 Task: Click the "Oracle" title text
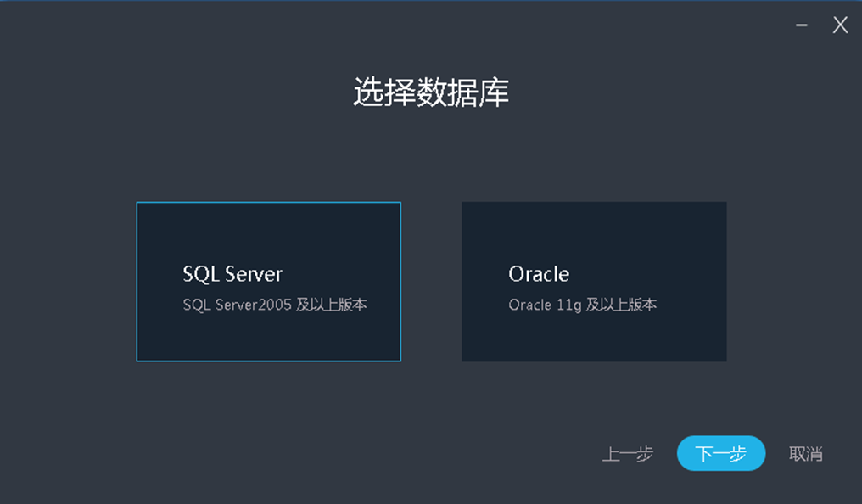539,274
